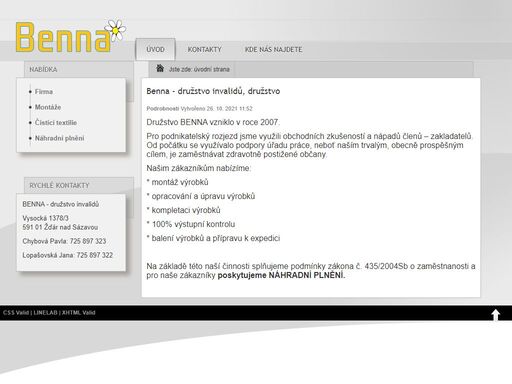Screen dimensions: 512x384
Task: Click Lopašovská Jana phone number
Action: pyautogui.click(x=95, y=255)
